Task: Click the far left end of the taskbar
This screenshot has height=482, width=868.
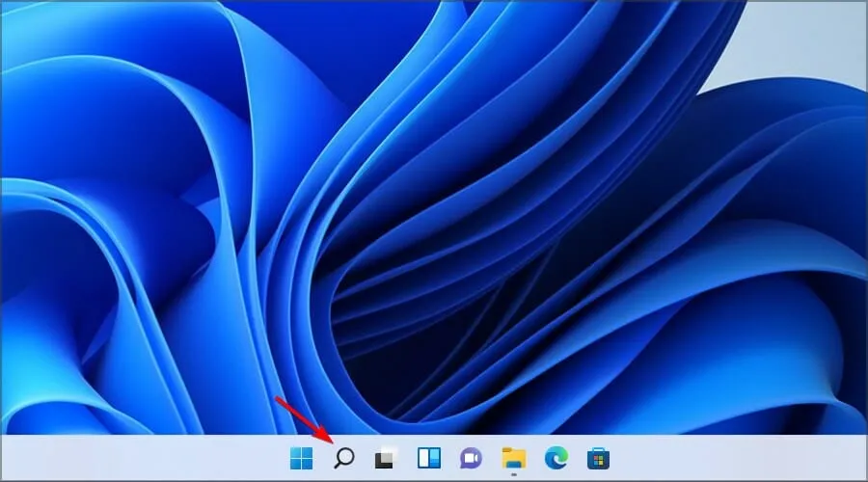Action: pyautogui.click(x=10, y=458)
